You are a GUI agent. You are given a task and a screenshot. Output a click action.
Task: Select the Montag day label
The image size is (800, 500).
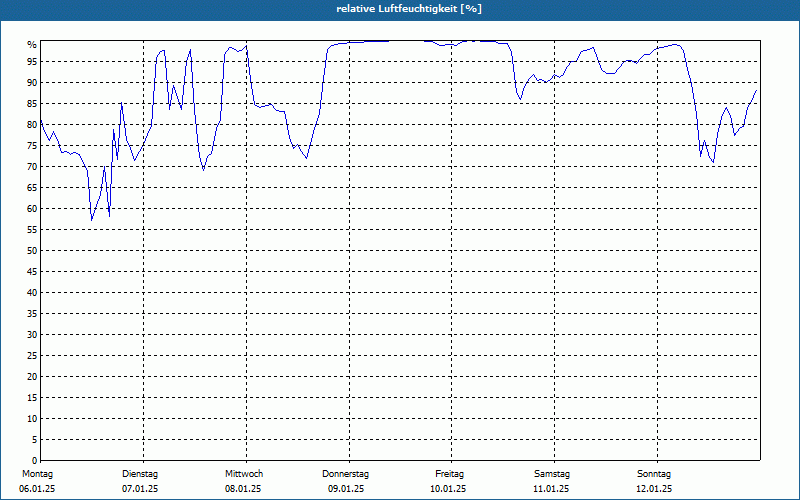[37, 474]
